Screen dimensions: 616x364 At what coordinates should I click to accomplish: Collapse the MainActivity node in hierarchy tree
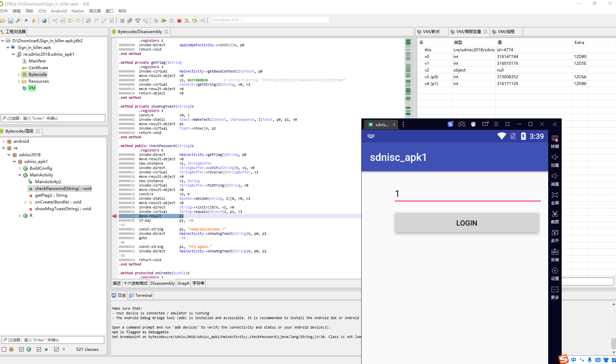pos(19,175)
